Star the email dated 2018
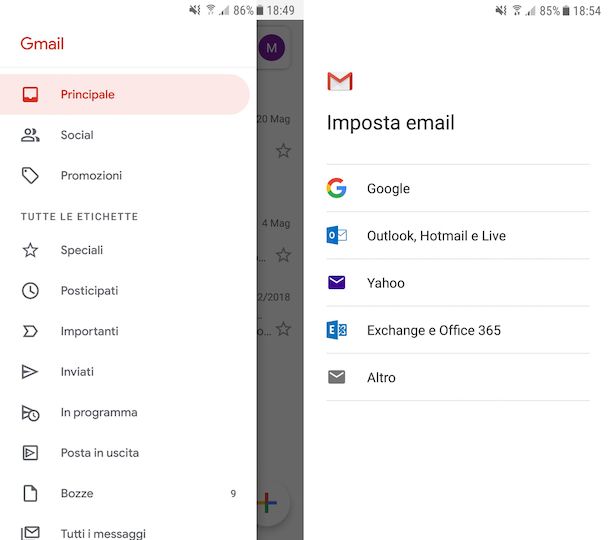Image resolution: width=610 pixels, height=540 pixels. [x=283, y=329]
